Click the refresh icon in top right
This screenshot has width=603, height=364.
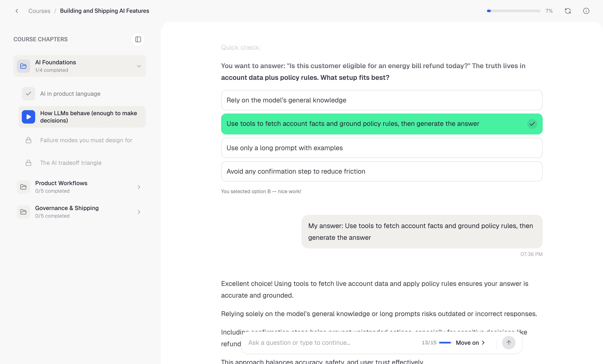pos(568,11)
